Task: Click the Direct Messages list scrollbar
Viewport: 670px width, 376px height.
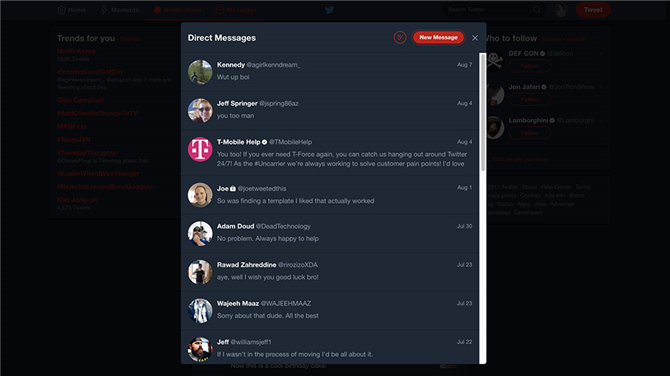Action: [x=483, y=112]
